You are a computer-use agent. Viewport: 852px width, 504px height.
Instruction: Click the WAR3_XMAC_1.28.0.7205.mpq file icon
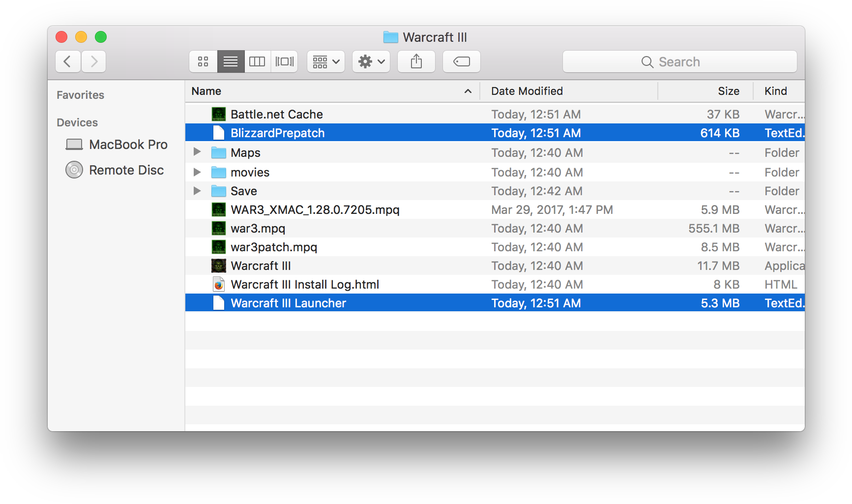click(x=219, y=209)
